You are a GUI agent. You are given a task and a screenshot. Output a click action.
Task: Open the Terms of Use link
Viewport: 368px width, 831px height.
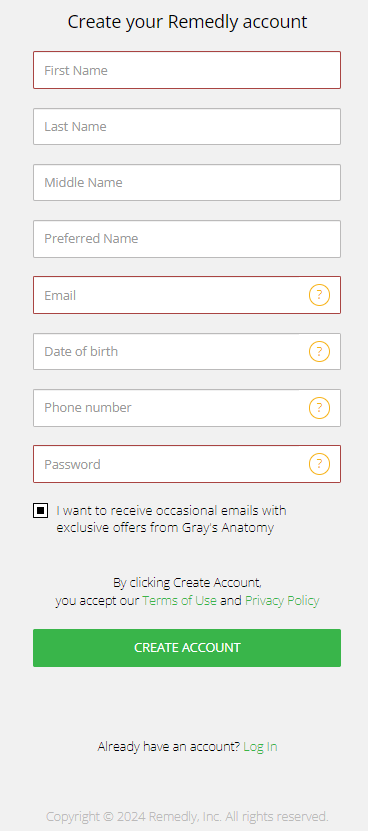point(179,600)
